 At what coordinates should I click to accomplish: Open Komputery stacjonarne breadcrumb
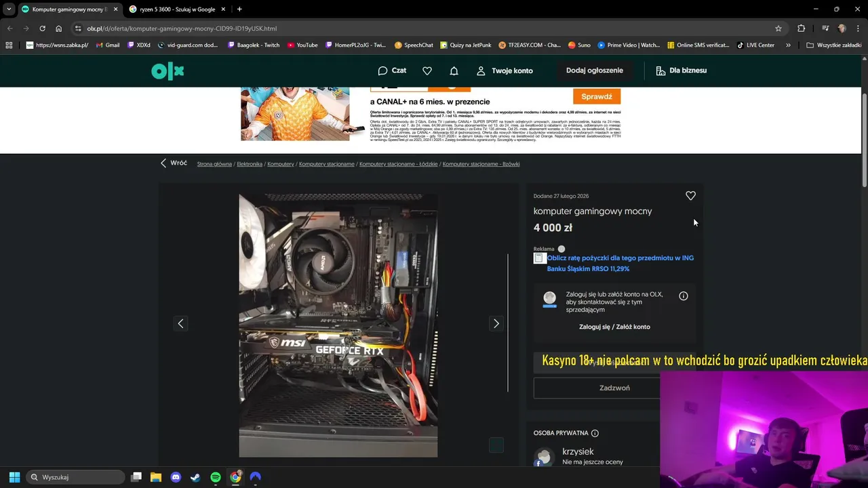point(327,164)
